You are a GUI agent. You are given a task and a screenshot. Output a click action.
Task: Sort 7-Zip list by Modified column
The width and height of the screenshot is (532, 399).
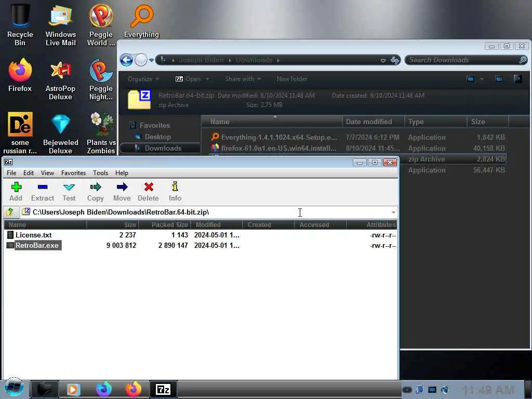(217, 224)
